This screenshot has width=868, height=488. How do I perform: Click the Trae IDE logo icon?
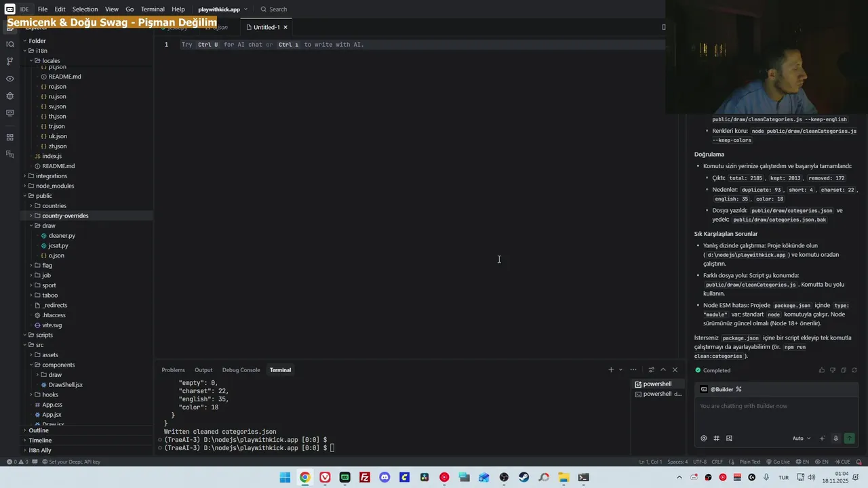9,9
